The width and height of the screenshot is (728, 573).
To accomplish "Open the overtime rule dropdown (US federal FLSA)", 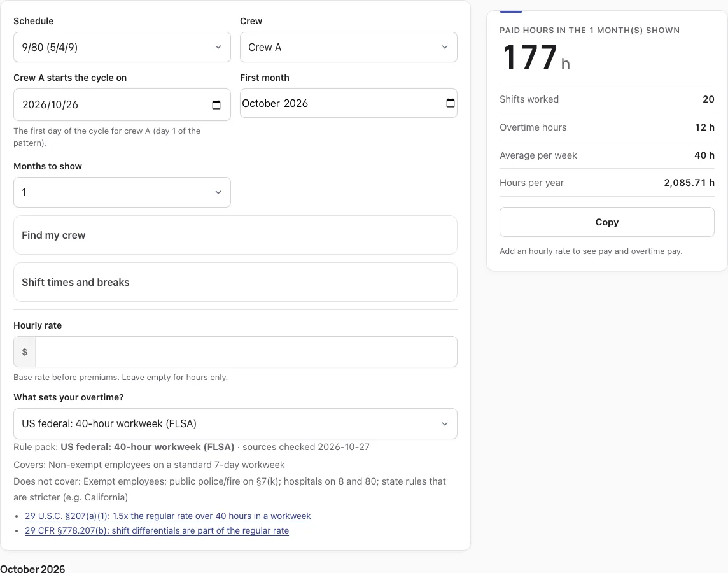I will pyautogui.click(x=235, y=423).
